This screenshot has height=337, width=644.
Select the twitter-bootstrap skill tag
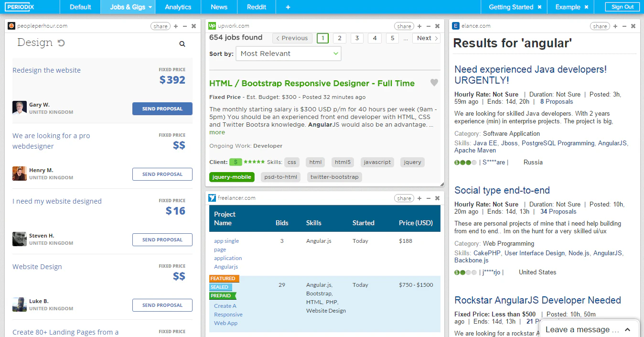(x=334, y=177)
